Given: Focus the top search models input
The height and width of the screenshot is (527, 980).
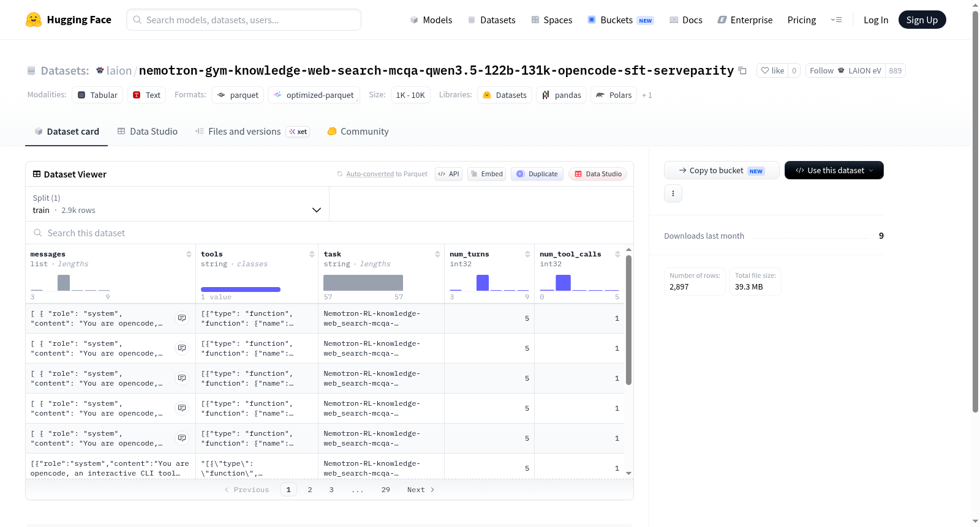Looking at the screenshot, I should 244,20.
